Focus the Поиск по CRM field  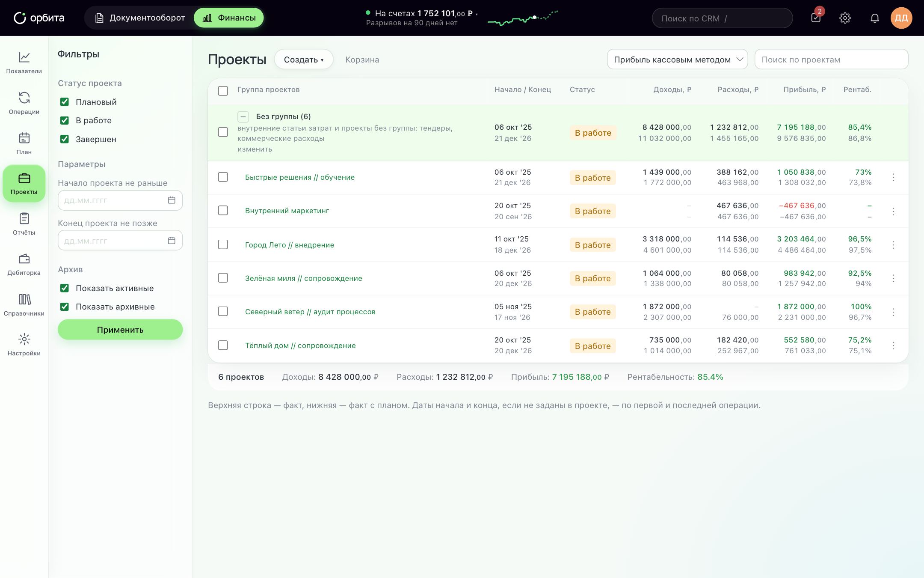tap(722, 18)
